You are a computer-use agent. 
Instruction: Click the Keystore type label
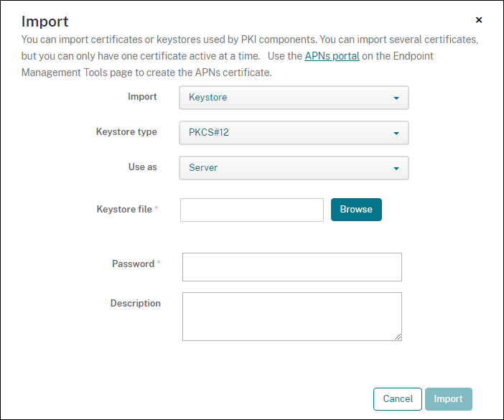pos(126,131)
